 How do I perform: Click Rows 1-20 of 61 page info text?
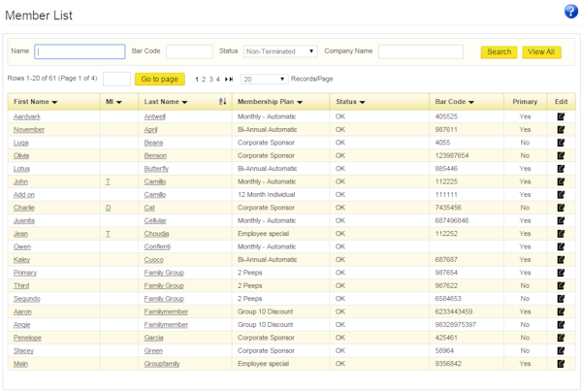[52, 79]
